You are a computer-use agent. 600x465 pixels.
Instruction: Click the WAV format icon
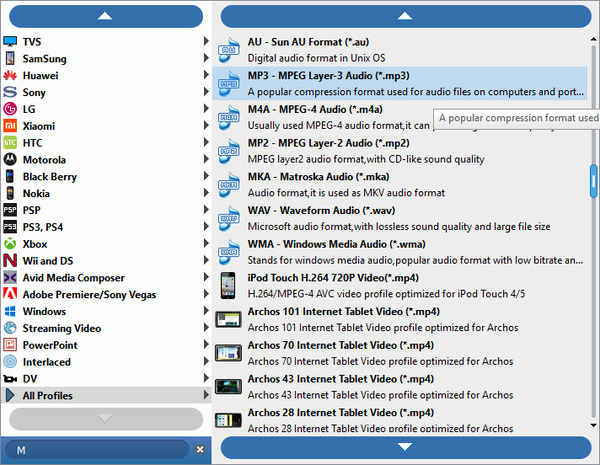pyautogui.click(x=228, y=218)
